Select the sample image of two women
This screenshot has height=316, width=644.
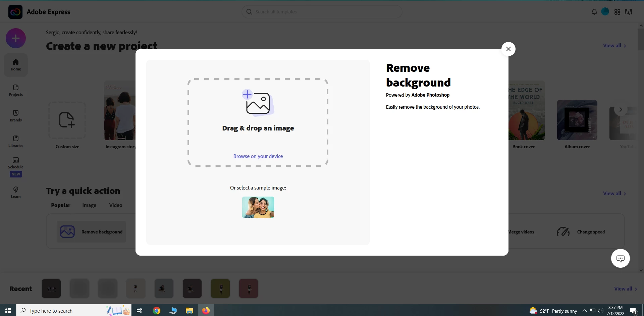click(x=258, y=207)
